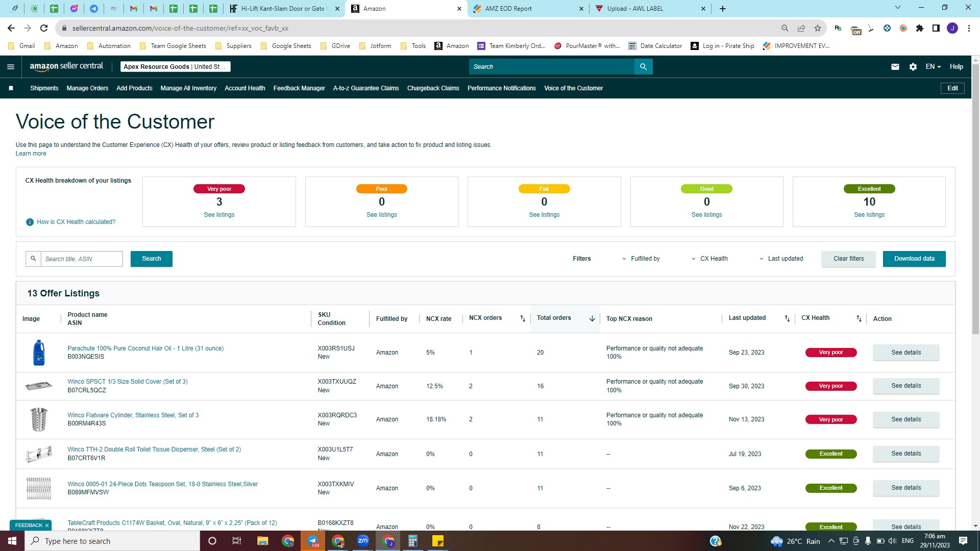Open Zoom from the taskbar
Screen dimensions: 980x551
(x=363, y=541)
